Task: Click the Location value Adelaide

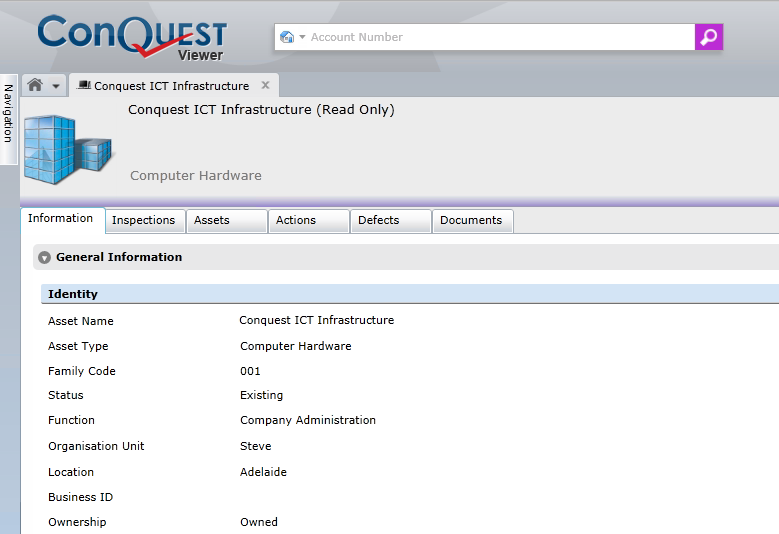Action: point(263,472)
